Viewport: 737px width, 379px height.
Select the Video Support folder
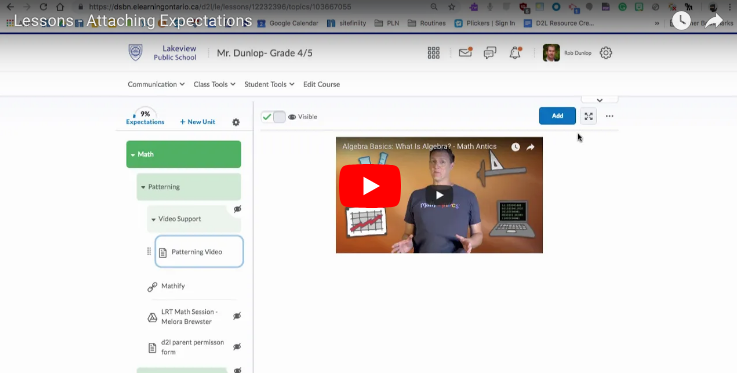pos(194,219)
